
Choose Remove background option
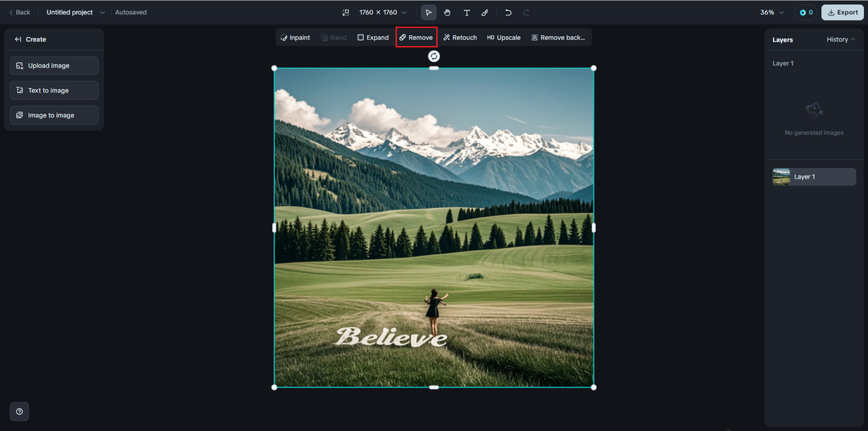click(558, 37)
